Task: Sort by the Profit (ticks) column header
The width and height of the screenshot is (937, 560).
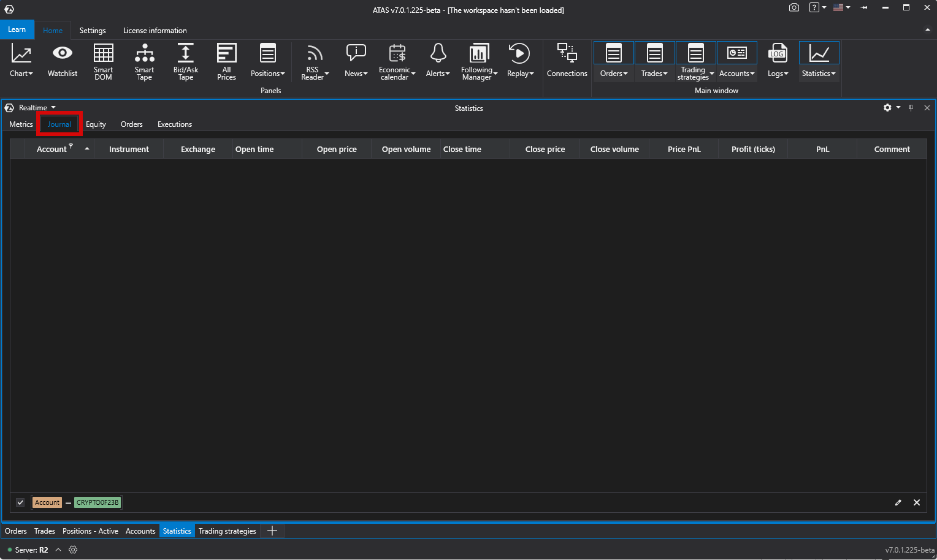Action: (753, 149)
